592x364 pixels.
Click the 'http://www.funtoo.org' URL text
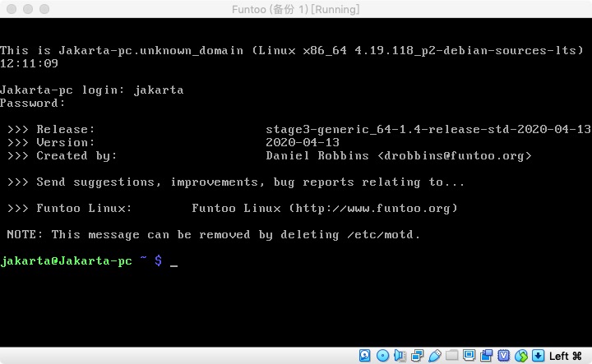tap(373, 208)
